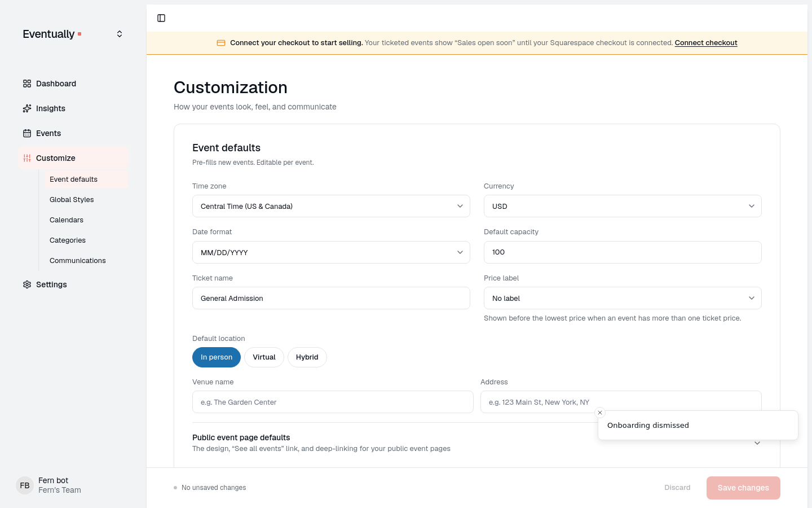Select Hybrid default location

click(x=307, y=357)
